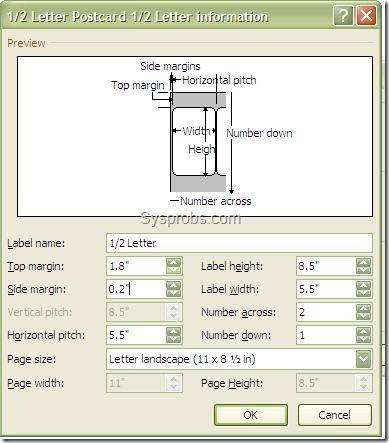
Task: Click the Number down label text
Action: pos(236,335)
